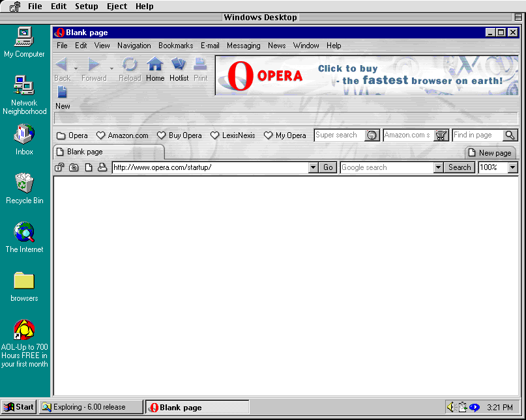Open the Mac Setup menu

tap(86, 6)
